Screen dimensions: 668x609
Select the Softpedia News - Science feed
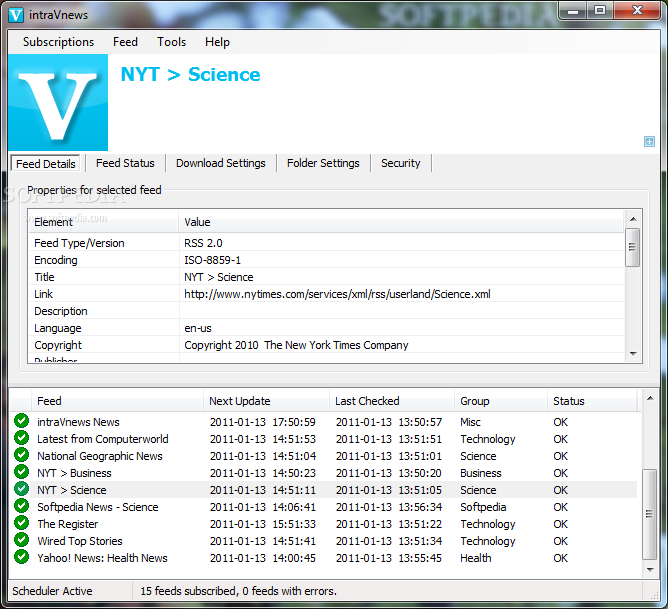pos(324,507)
